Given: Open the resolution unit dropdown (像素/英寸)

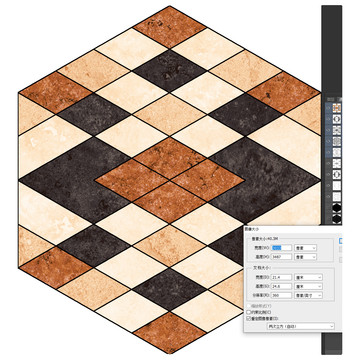Looking at the screenshot, I should point(308,295).
